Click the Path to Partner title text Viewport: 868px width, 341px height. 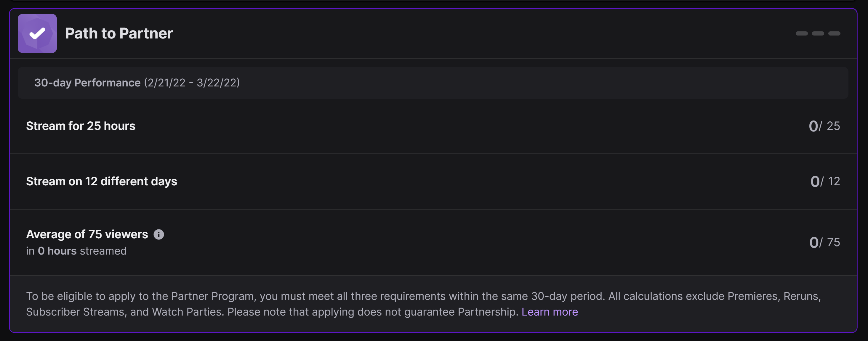point(119,33)
